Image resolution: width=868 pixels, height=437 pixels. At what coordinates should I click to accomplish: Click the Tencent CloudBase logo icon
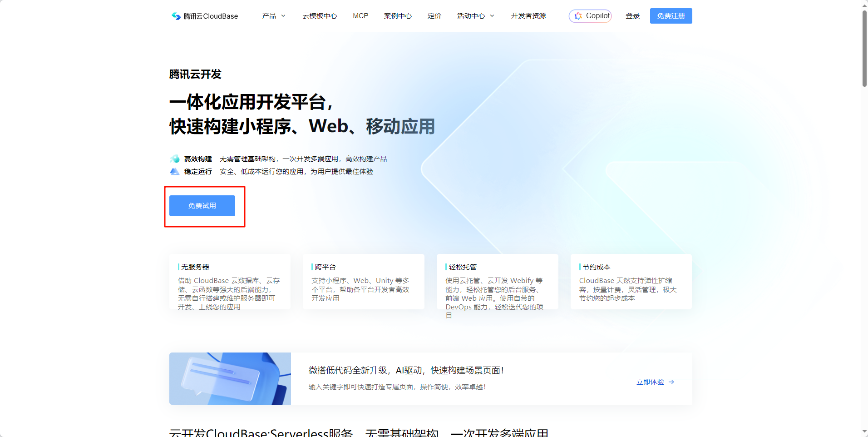(176, 16)
